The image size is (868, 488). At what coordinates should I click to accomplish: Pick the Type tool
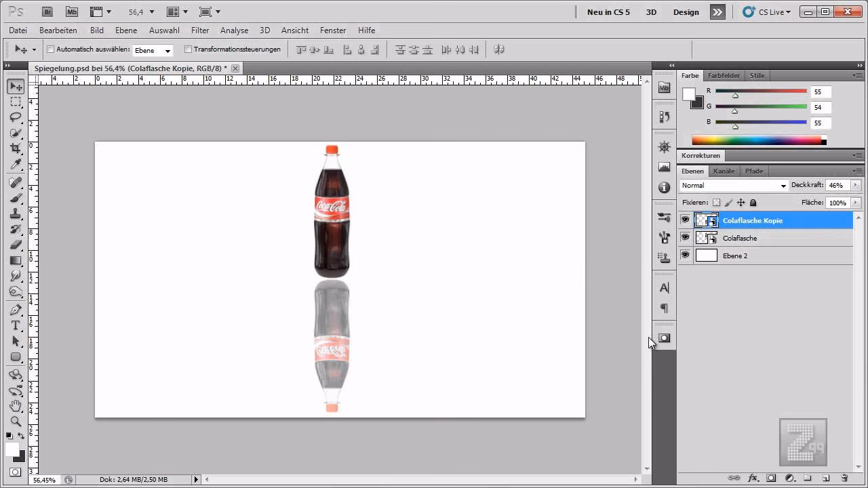(x=16, y=325)
